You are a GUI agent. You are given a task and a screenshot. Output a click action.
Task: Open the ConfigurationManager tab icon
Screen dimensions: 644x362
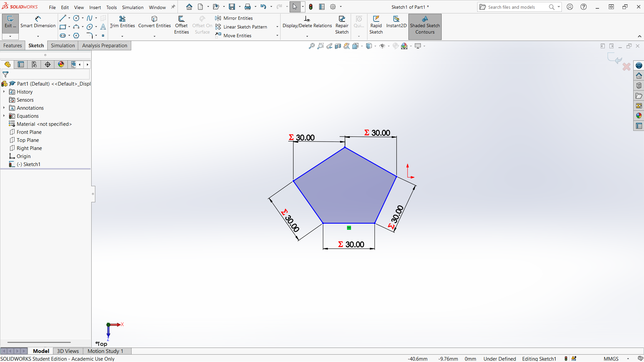[34, 64]
